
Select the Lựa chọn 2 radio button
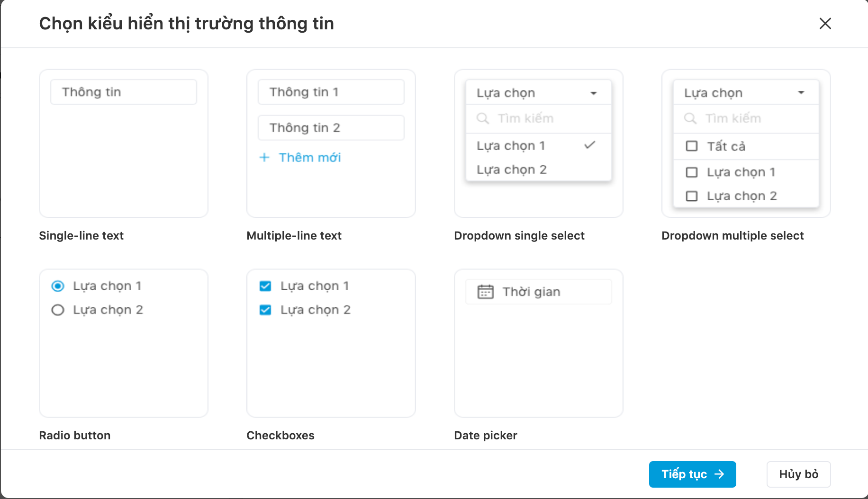point(58,310)
